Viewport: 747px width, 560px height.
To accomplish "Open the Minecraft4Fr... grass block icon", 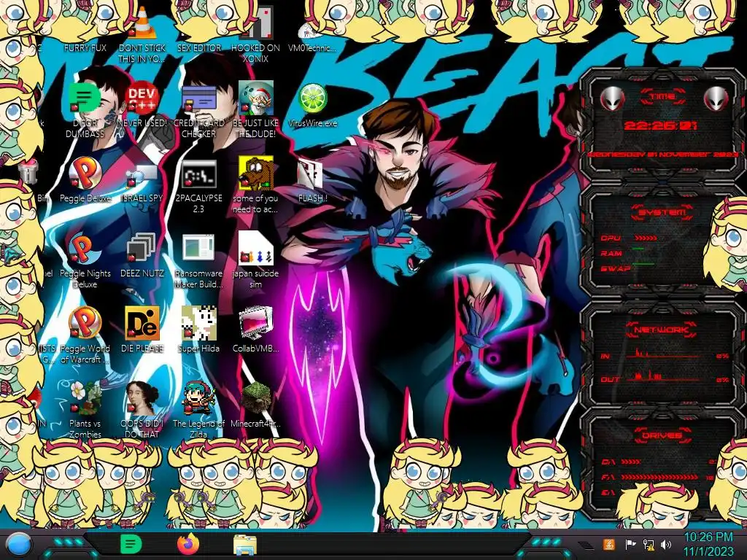I will tap(256, 398).
